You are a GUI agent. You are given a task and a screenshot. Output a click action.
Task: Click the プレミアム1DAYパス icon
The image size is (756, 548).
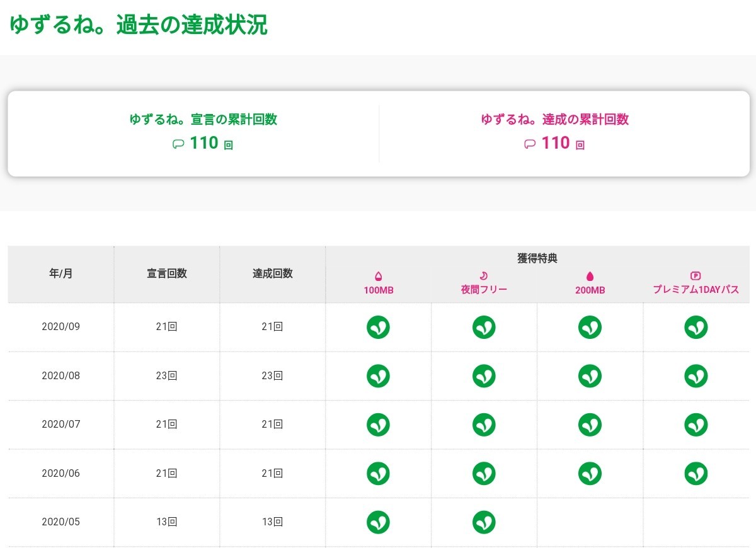(696, 276)
